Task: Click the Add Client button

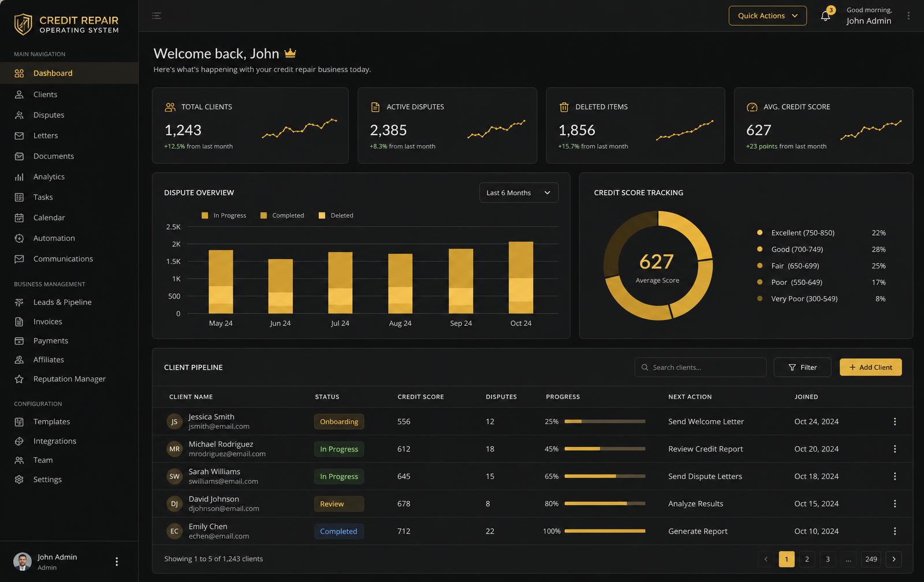Action: pos(870,367)
